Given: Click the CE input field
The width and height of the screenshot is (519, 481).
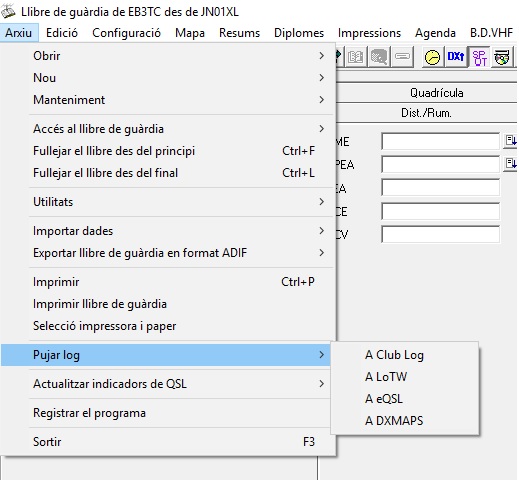Looking at the screenshot, I should pyautogui.click(x=440, y=211).
